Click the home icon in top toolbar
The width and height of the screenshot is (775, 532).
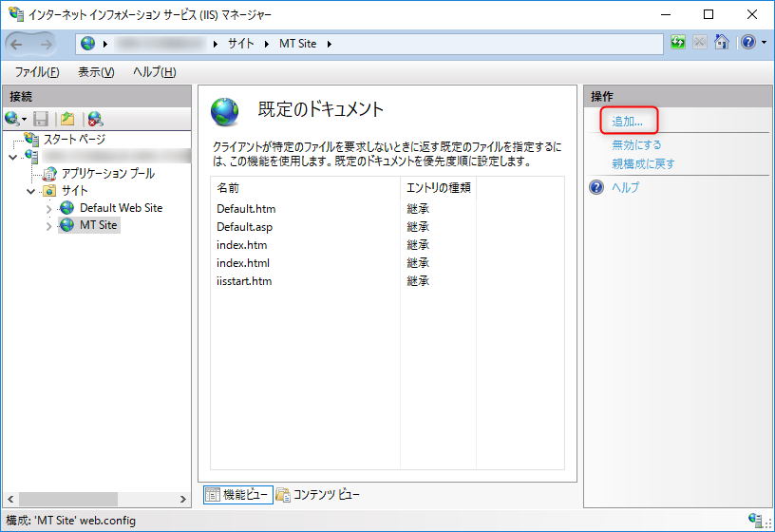tap(721, 44)
